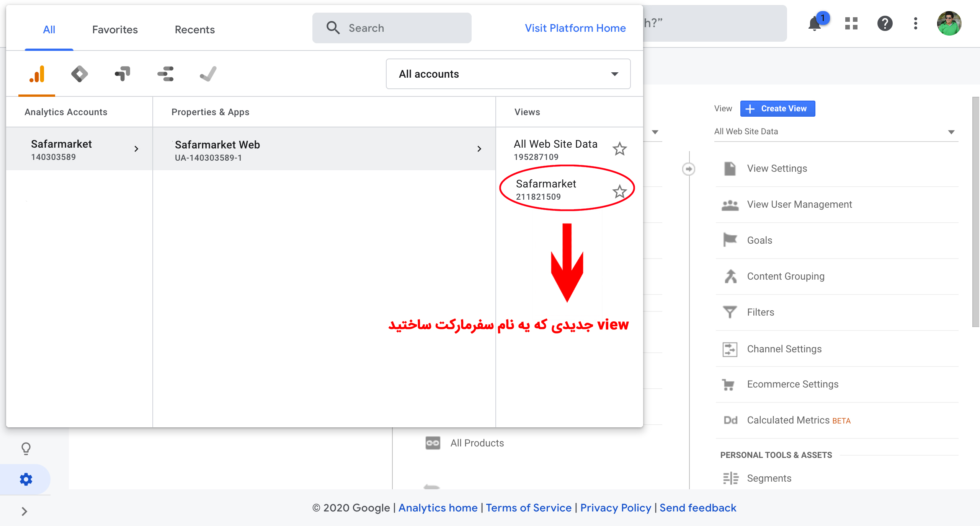Click the View Settings document icon

click(x=730, y=169)
